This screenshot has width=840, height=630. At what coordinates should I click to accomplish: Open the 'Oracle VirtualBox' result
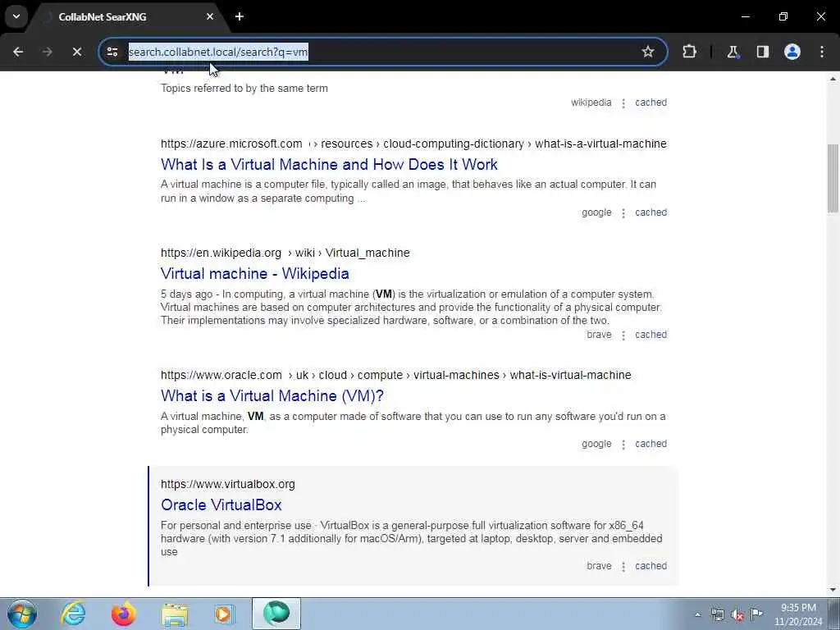pos(221,504)
